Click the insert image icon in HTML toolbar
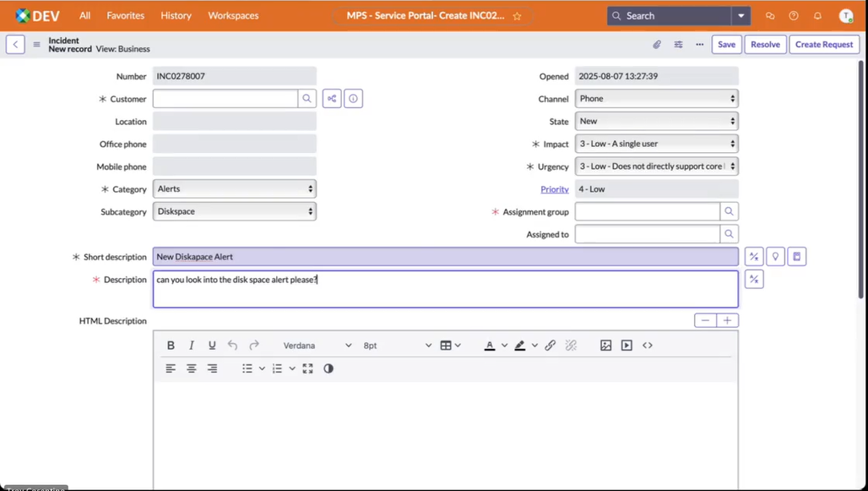 [x=605, y=345]
